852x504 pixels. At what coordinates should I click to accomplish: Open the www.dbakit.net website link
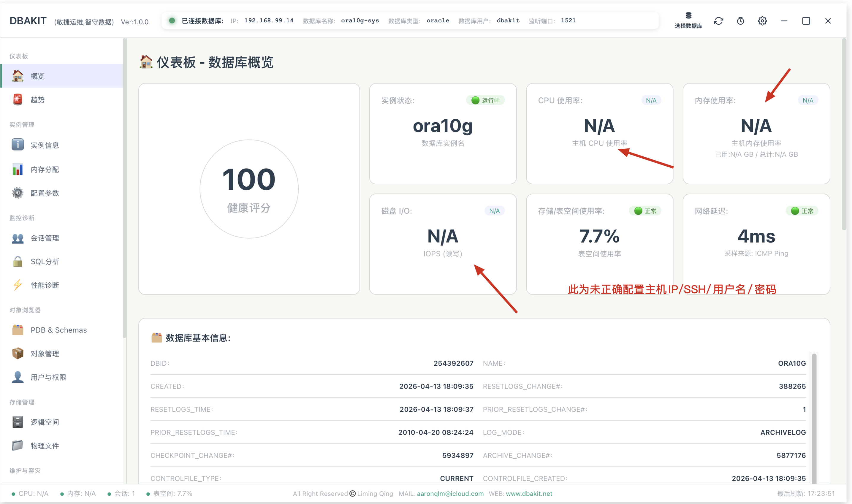(529, 494)
